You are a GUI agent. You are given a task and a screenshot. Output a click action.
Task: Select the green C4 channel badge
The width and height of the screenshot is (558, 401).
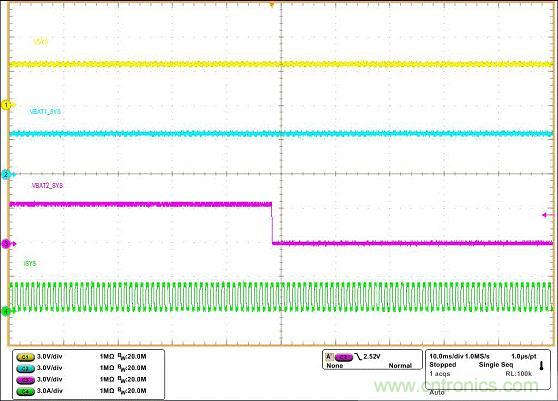[26, 391]
